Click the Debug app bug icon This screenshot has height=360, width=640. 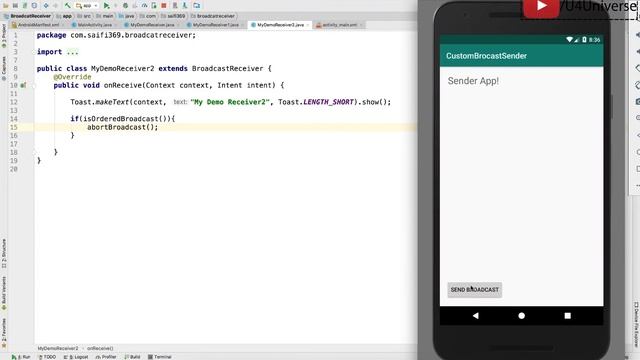click(125, 6)
